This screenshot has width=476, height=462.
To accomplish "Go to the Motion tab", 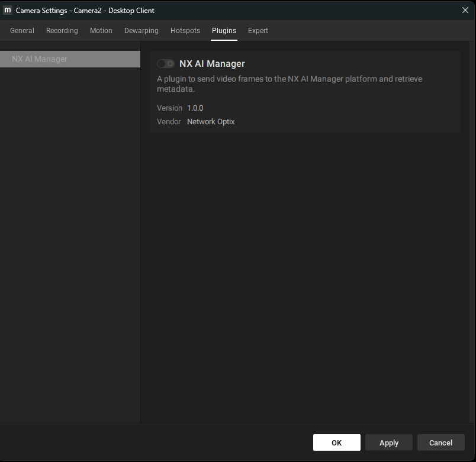I will (101, 31).
